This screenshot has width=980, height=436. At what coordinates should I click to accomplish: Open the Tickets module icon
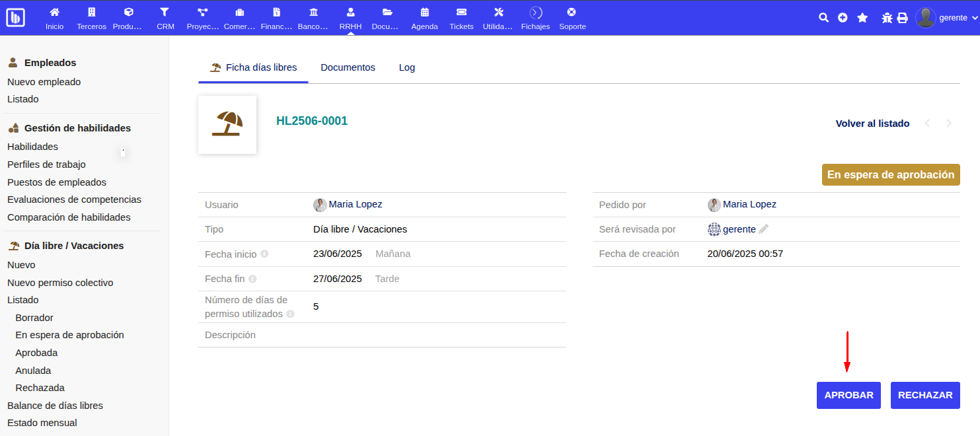(461, 13)
